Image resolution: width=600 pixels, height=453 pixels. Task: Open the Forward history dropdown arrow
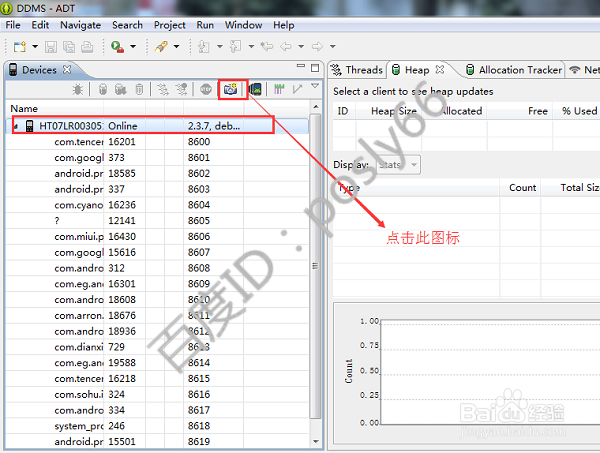click(x=333, y=47)
